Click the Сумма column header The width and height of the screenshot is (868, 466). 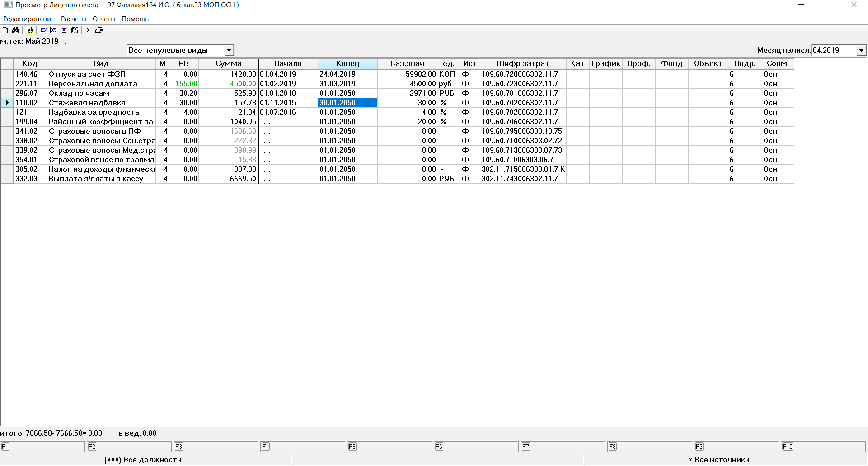tap(229, 64)
